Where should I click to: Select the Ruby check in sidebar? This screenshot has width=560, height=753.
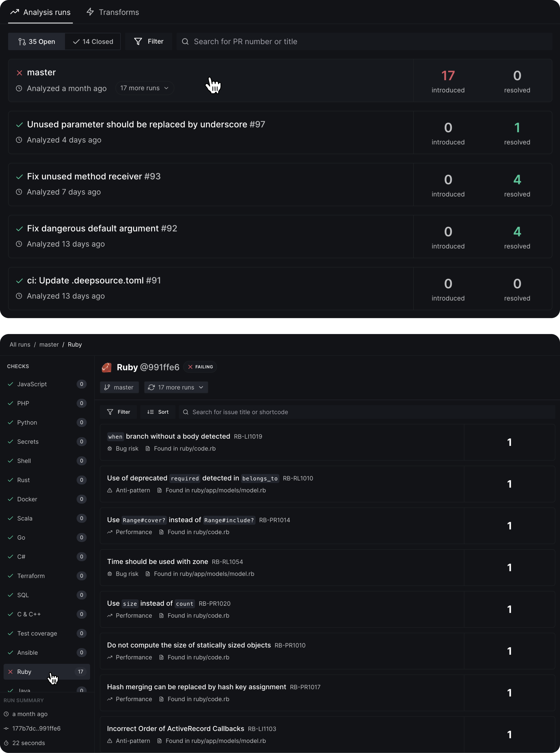(24, 672)
